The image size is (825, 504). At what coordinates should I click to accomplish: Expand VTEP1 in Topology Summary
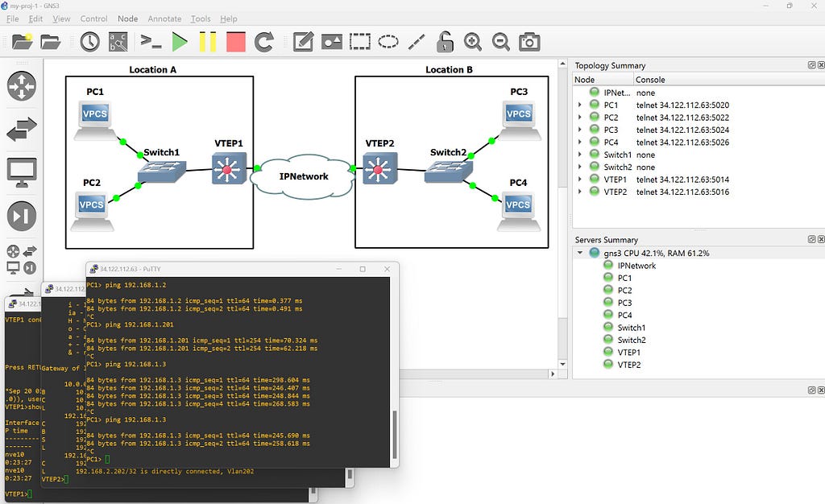tap(580, 180)
